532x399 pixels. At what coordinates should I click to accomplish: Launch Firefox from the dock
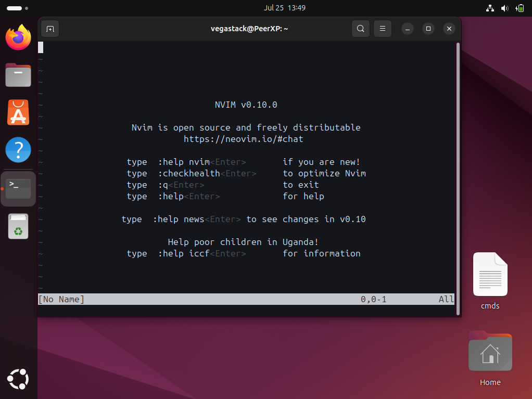coord(18,37)
